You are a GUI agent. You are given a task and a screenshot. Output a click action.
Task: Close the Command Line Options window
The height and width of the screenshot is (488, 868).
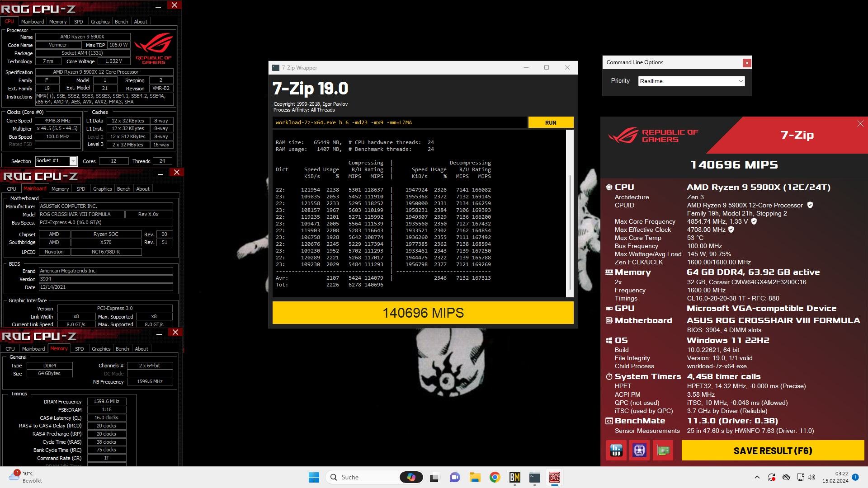point(747,63)
